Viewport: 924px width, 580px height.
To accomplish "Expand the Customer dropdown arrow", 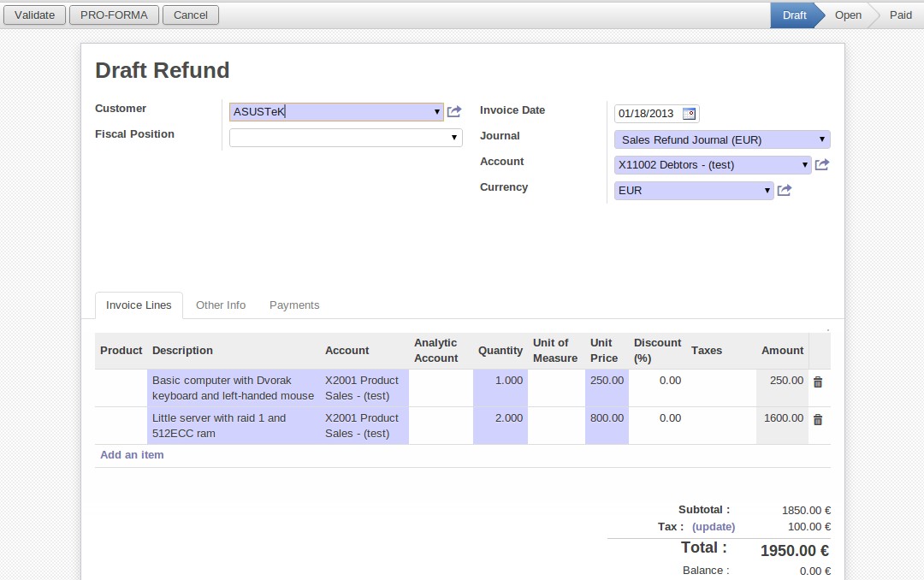I will coord(437,112).
